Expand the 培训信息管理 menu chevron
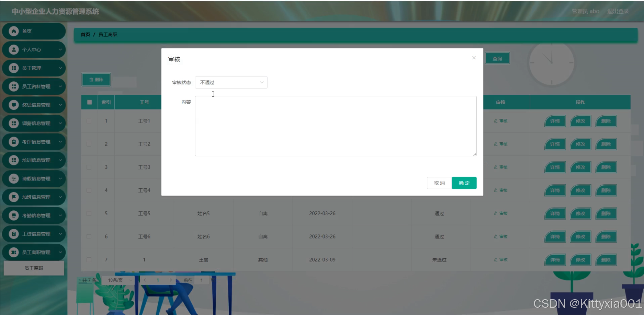 coord(60,160)
